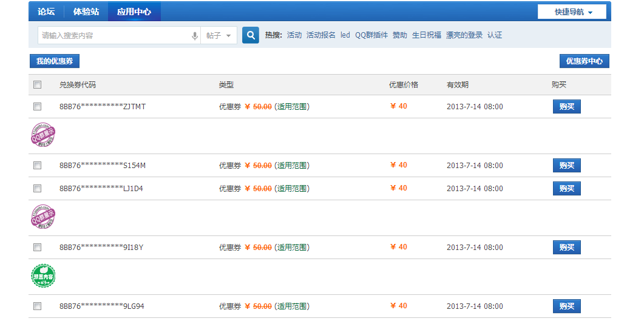The width and height of the screenshot is (644, 321).
Task: Click hot search link 活动报名
Action: [320, 35]
